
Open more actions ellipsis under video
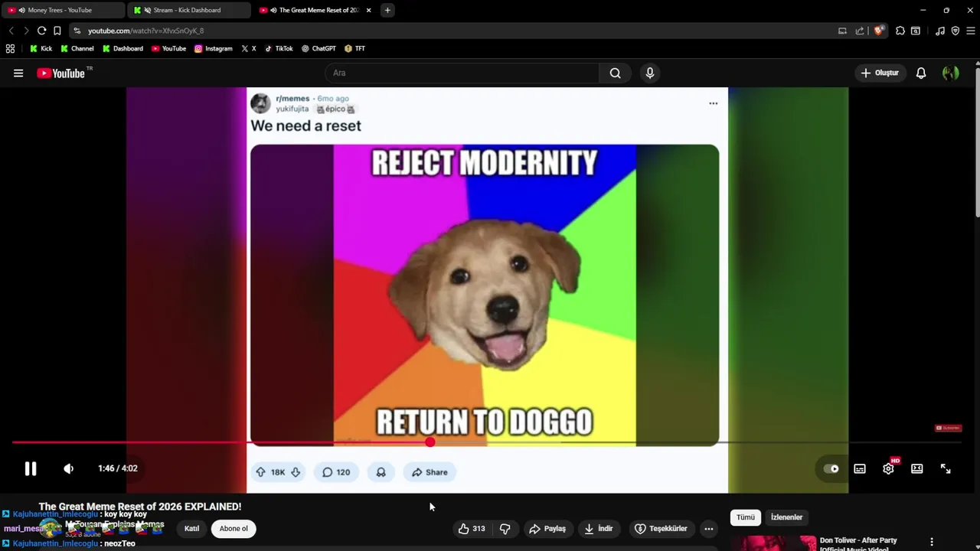tap(708, 528)
